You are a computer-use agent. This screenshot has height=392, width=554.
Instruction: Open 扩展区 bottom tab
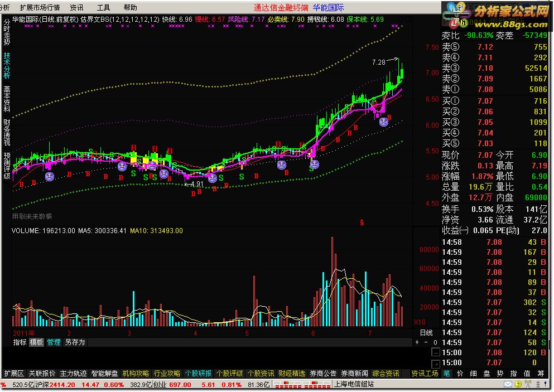click(14, 374)
